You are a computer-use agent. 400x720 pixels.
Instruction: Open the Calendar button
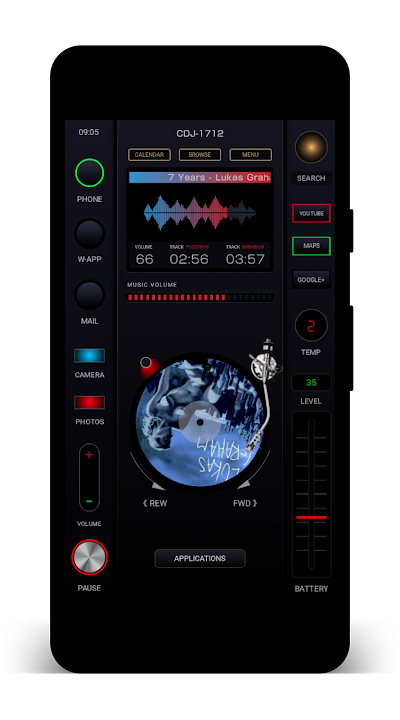(149, 155)
